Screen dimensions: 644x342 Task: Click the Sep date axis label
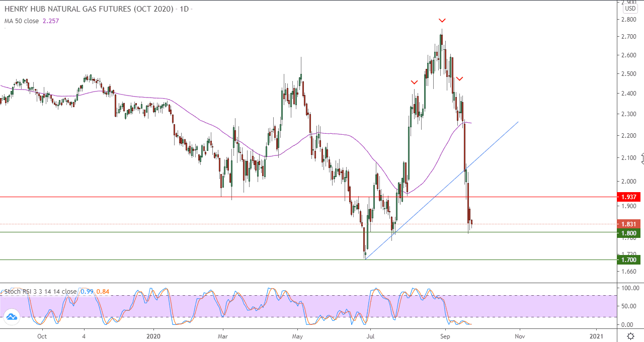click(x=445, y=336)
